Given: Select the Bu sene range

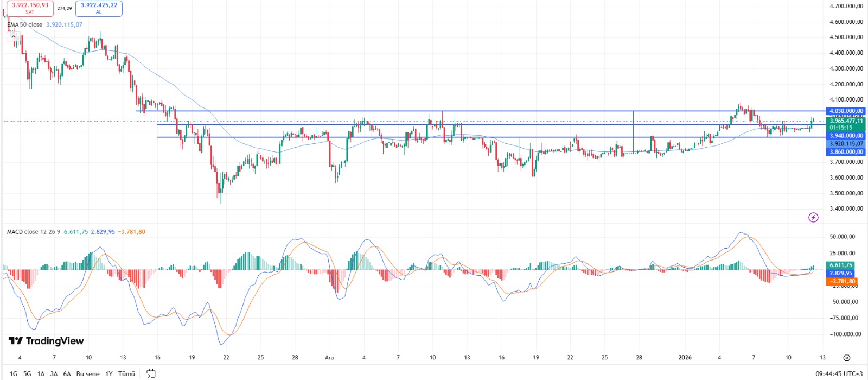Looking at the screenshot, I should [x=88, y=373].
